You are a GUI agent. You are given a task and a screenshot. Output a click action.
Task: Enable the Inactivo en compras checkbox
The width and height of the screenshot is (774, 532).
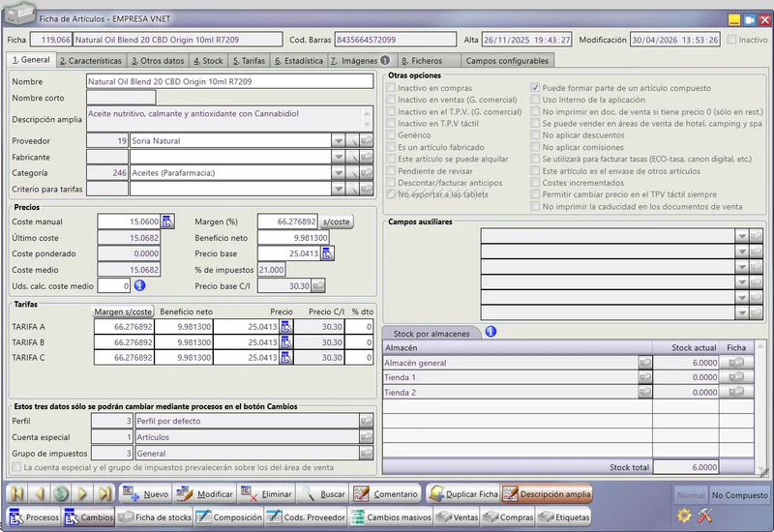coord(391,88)
